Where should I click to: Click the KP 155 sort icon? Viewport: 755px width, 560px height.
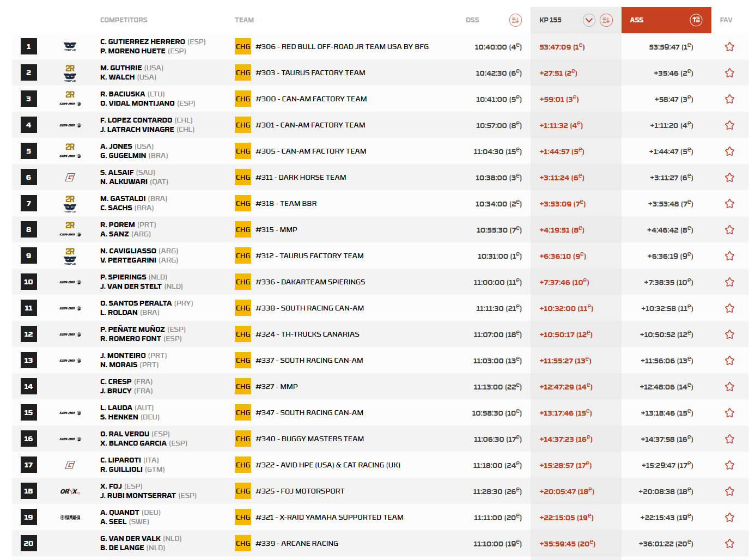pyautogui.click(x=606, y=20)
